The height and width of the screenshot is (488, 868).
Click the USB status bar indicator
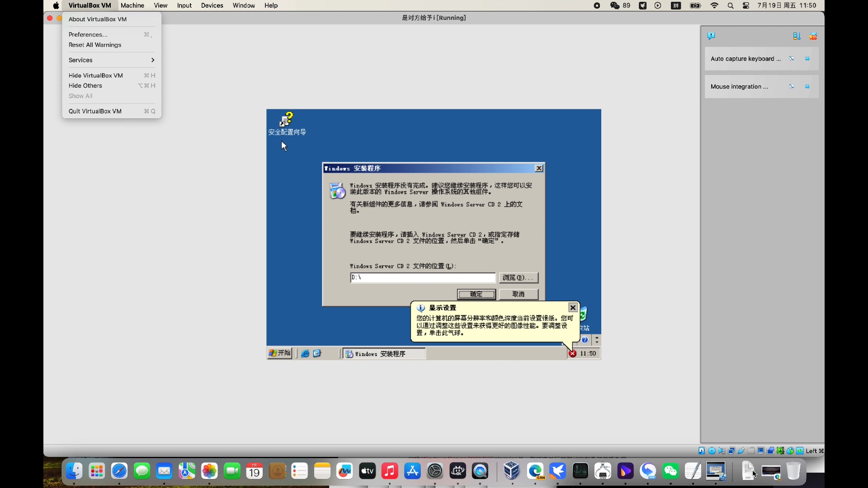click(x=741, y=450)
